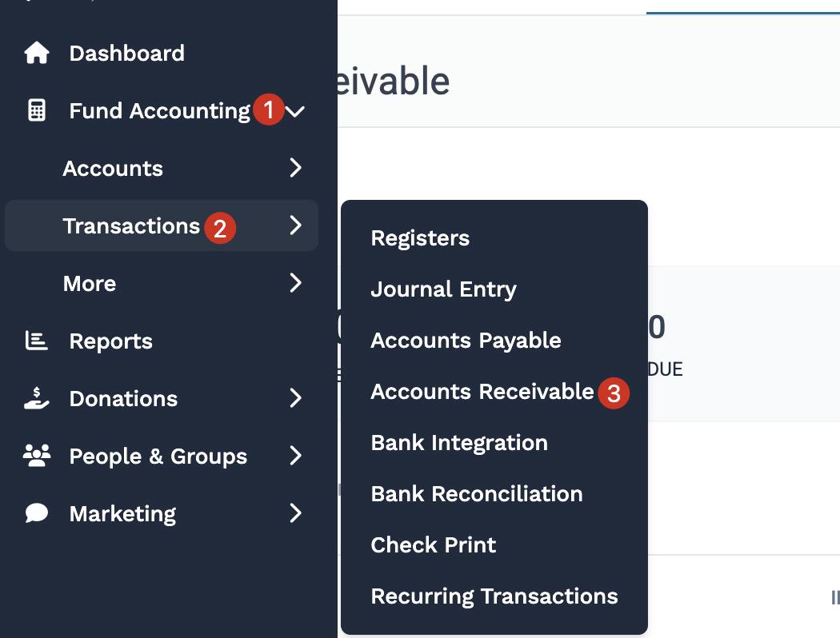Select Check Print menu item

tap(434, 545)
